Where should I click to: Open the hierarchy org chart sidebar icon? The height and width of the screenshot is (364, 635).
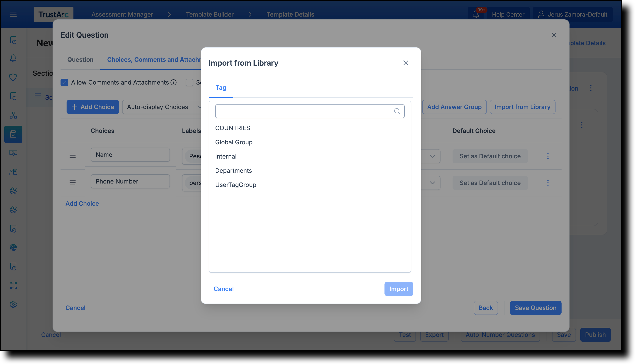tap(13, 115)
